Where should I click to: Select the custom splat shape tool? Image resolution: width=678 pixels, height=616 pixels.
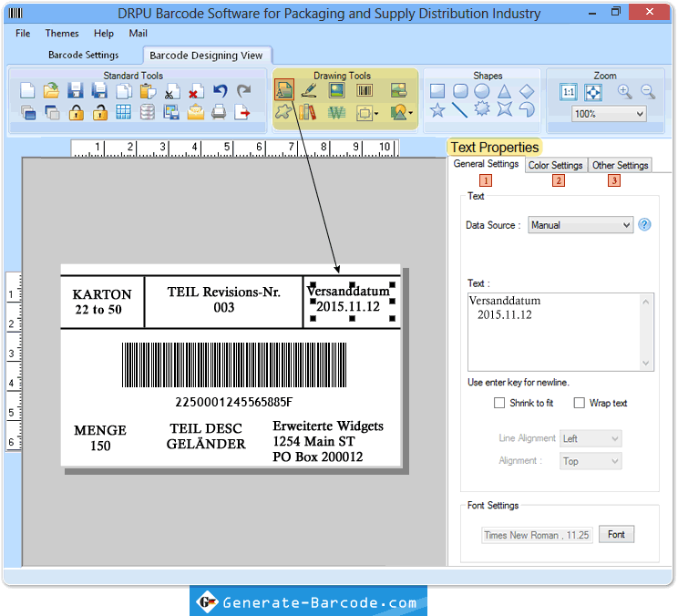click(283, 112)
